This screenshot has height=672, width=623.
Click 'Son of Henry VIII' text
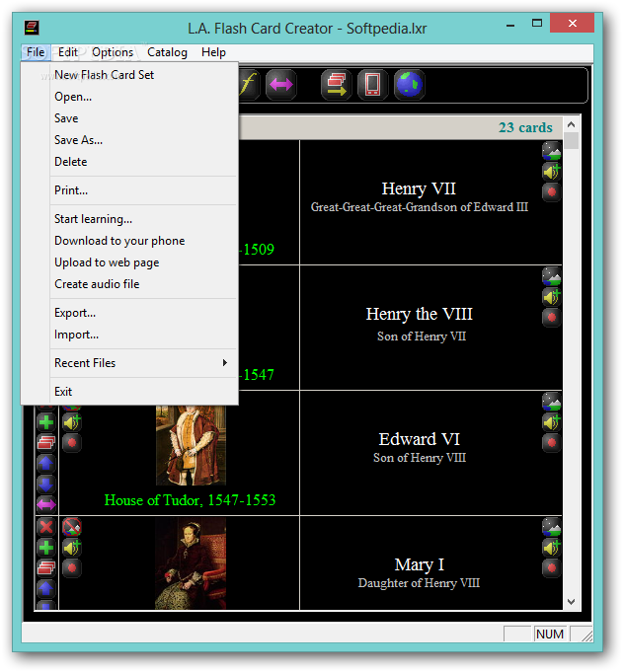[x=420, y=458]
